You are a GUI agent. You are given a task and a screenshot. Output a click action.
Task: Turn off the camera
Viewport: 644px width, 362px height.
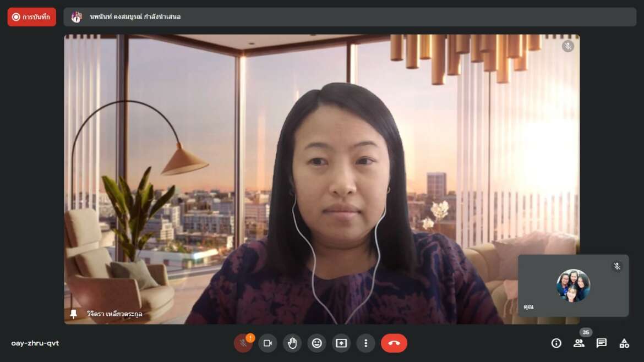(x=268, y=343)
